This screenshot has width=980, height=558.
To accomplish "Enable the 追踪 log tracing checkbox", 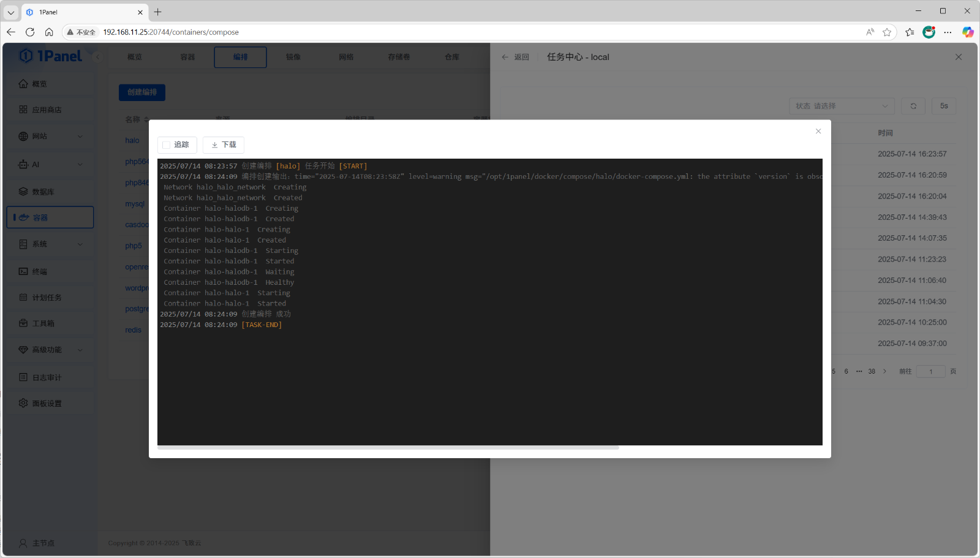I will (x=166, y=145).
